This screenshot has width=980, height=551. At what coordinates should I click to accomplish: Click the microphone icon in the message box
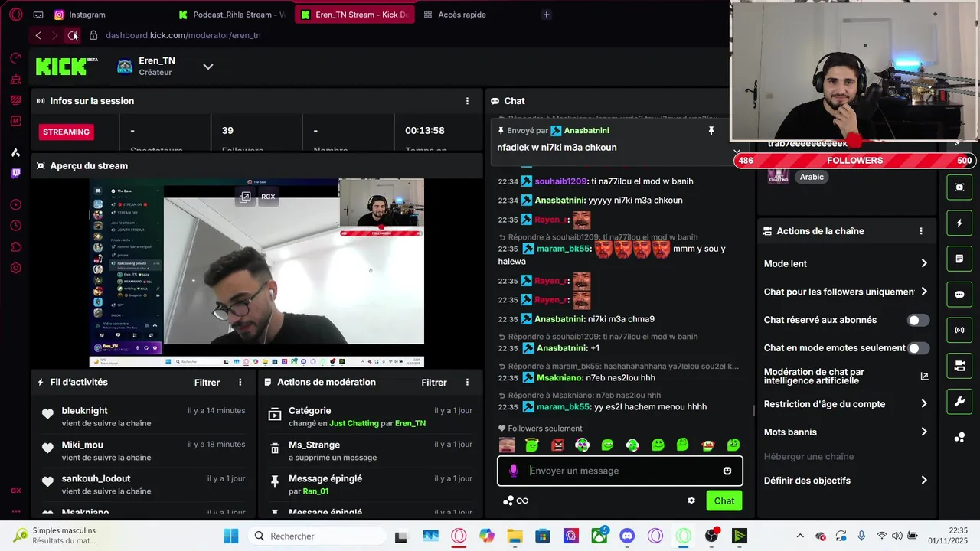[513, 471]
